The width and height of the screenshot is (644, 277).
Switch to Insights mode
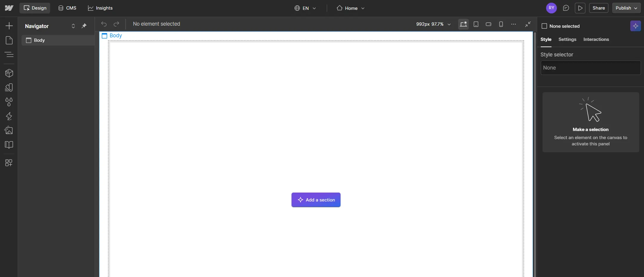(x=100, y=8)
